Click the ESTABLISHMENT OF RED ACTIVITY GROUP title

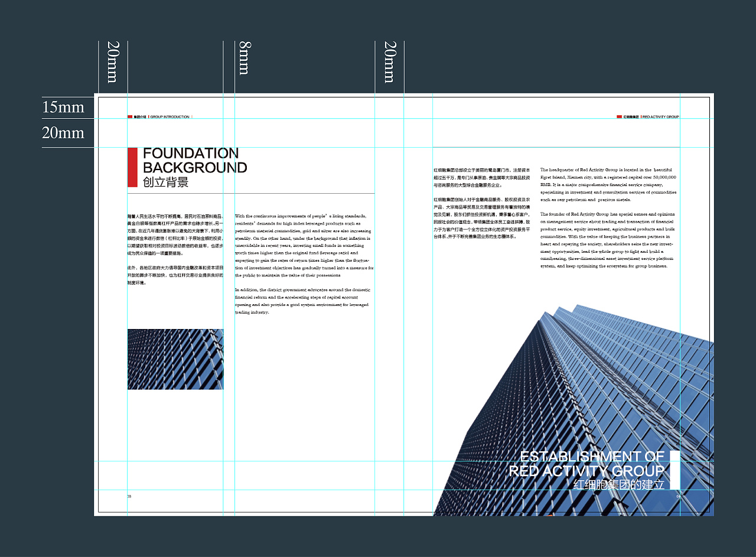coord(587,464)
